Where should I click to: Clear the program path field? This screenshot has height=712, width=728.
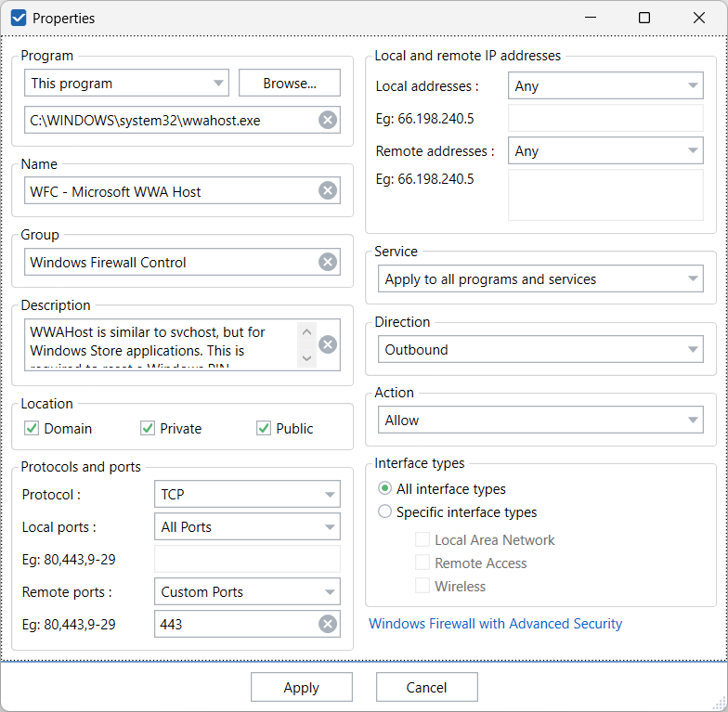pyautogui.click(x=328, y=120)
